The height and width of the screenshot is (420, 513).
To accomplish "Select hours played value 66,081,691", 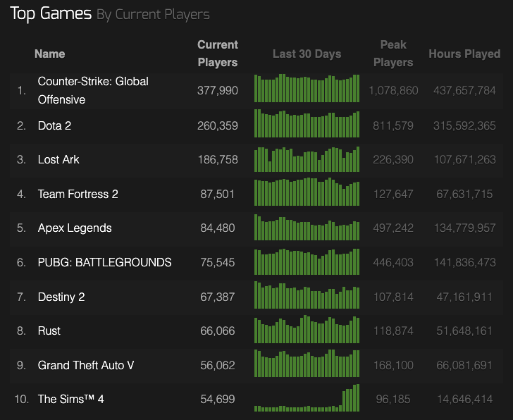I will click(x=464, y=365).
